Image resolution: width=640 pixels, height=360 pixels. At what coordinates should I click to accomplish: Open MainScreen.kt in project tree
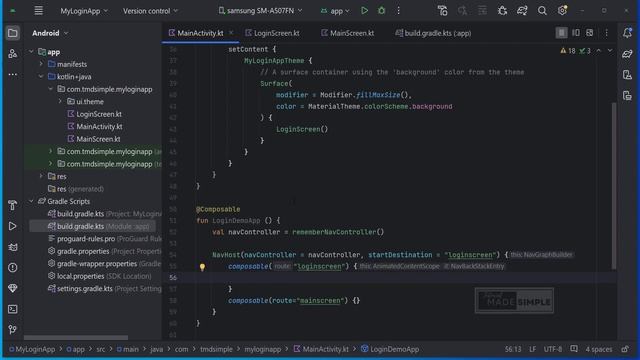94,139
